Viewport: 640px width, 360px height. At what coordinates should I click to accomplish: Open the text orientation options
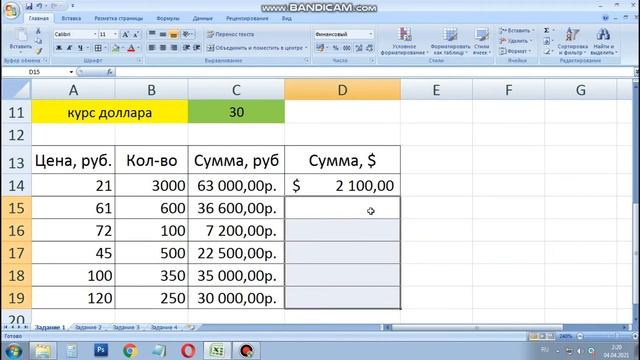point(187,34)
